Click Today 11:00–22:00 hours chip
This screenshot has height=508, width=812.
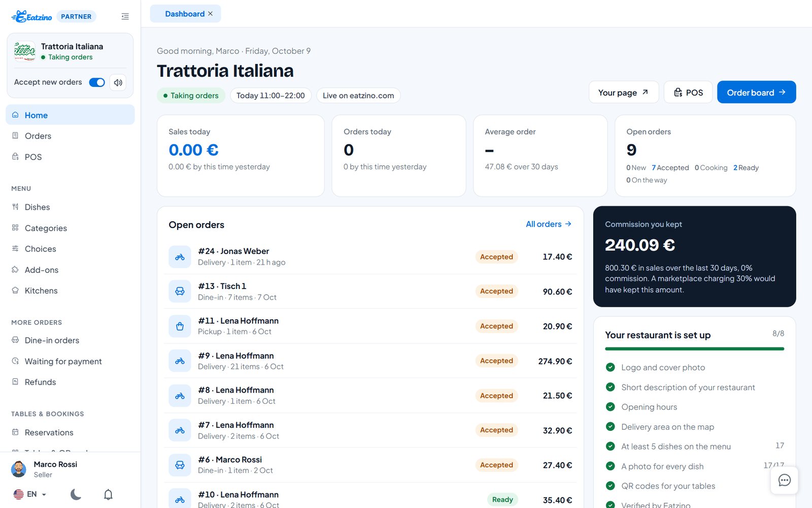270,96
